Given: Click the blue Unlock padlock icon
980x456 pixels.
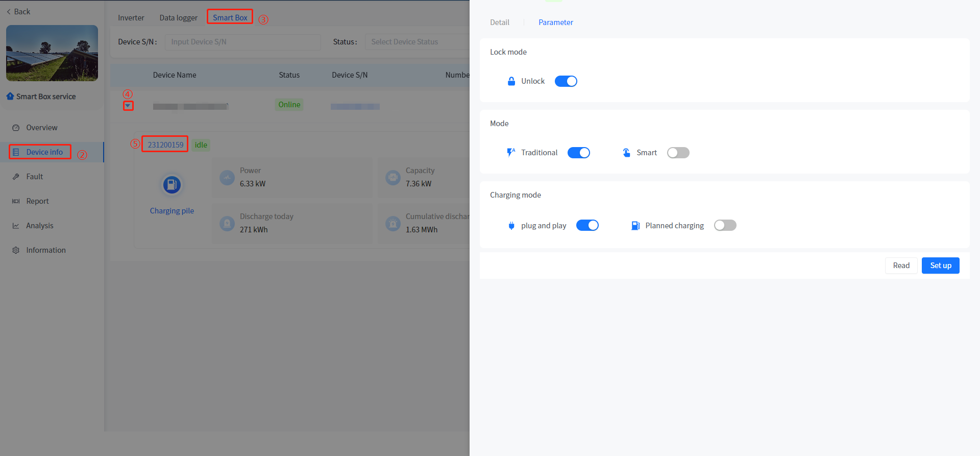Looking at the screenshot, I should point(511,81).
